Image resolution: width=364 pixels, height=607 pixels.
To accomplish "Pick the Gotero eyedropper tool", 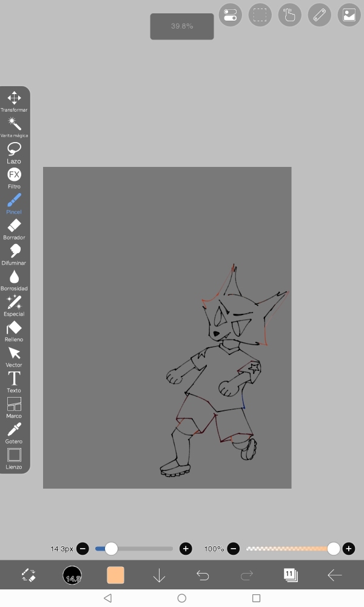I will pos(14,433).
